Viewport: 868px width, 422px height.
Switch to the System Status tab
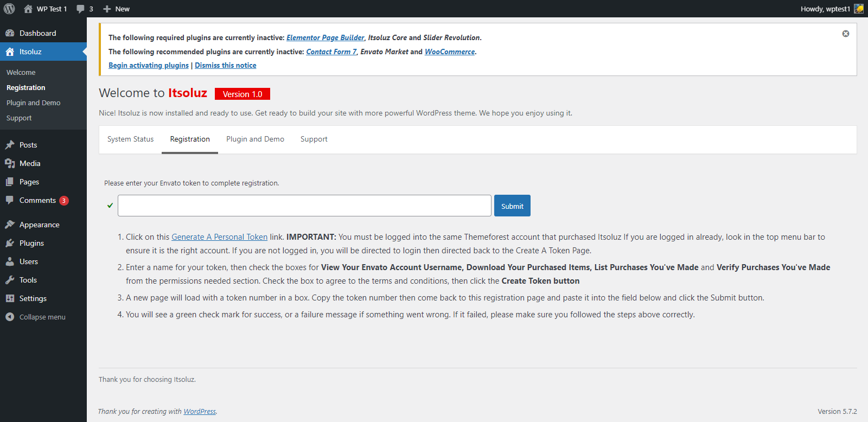[130, 139]
